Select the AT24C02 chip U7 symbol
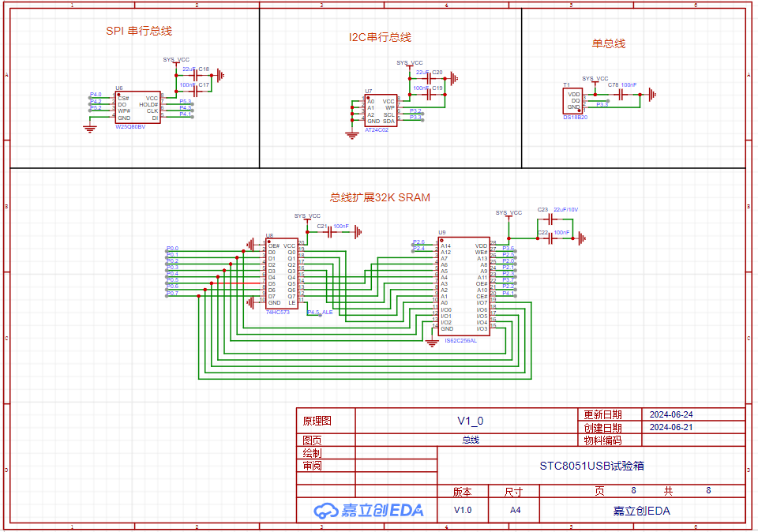The image size is (758, 532). pos(381,111)
